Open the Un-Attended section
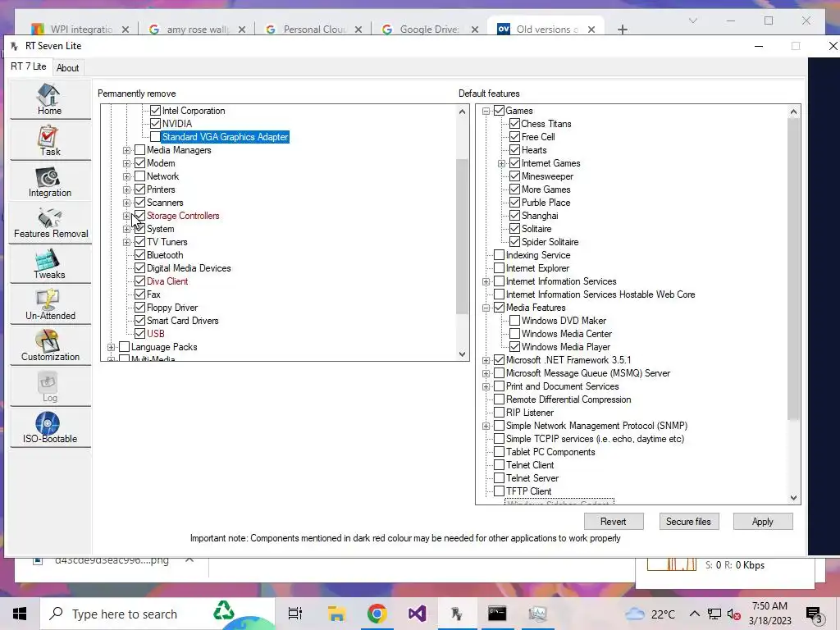The image size is (840, 630). point(50,305)
